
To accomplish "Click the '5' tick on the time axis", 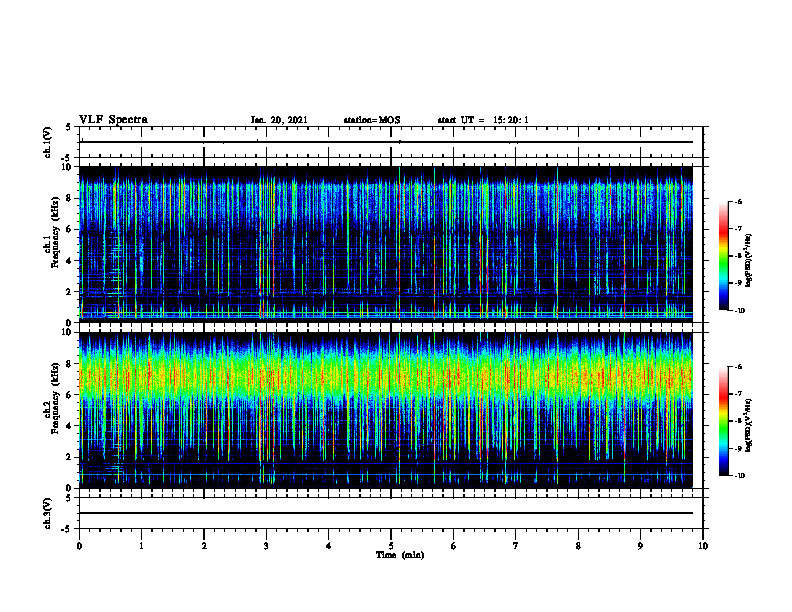I will click(391, 546).
